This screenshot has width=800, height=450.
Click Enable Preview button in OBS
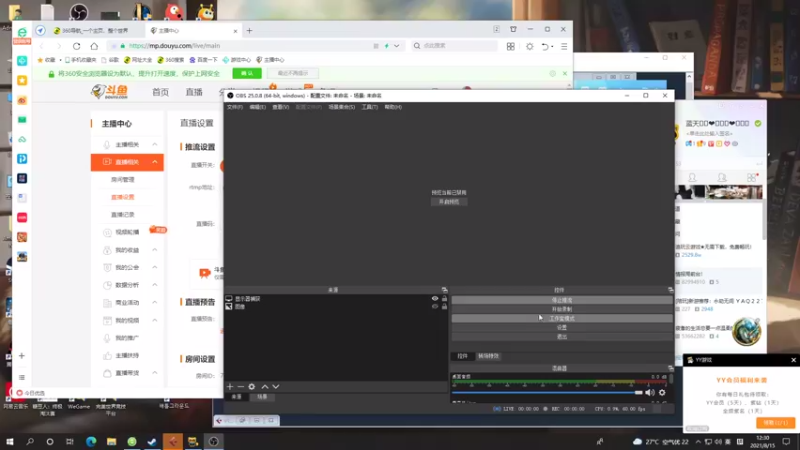(449, 202)
